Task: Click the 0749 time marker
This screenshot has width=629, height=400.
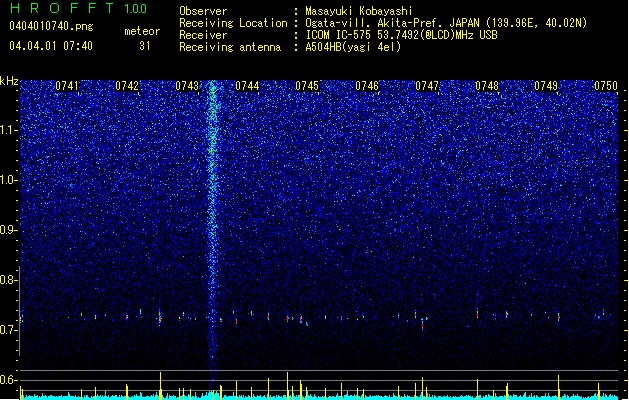Action: pyautogui.click(x=546, y=86)
